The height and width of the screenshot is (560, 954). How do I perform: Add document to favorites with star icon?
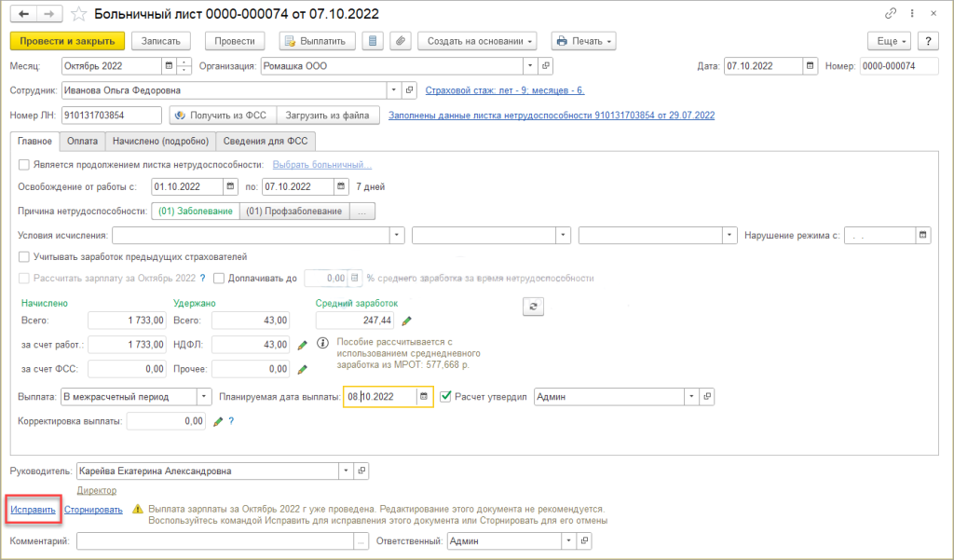pos(79,14)
